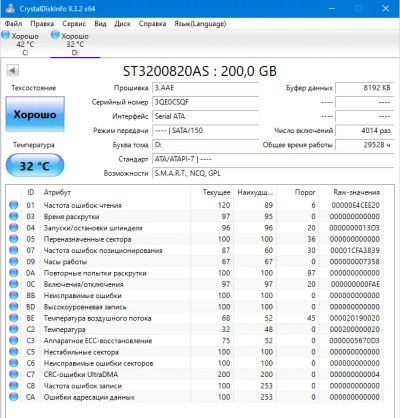Click the Возможности field S.M.A.R.T., NCQ, GPL
The height and width of the screenshot is (418, 400).
point(273,173)
